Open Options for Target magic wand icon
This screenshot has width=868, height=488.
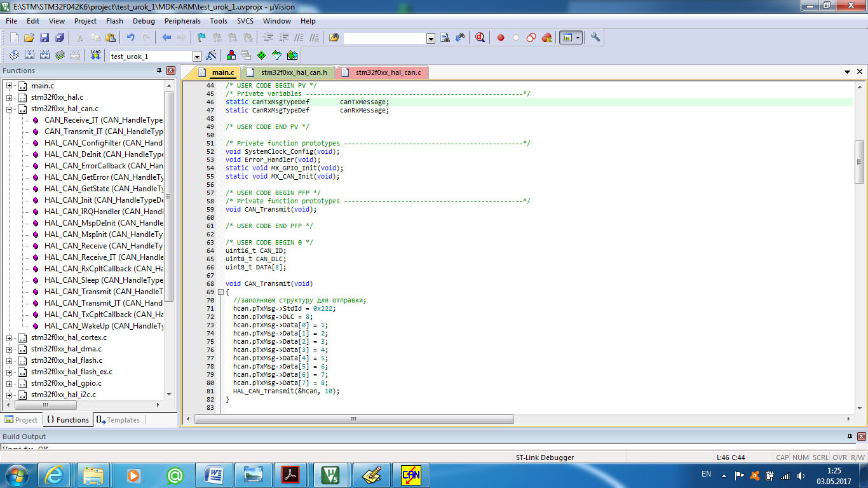coord(212,55)
